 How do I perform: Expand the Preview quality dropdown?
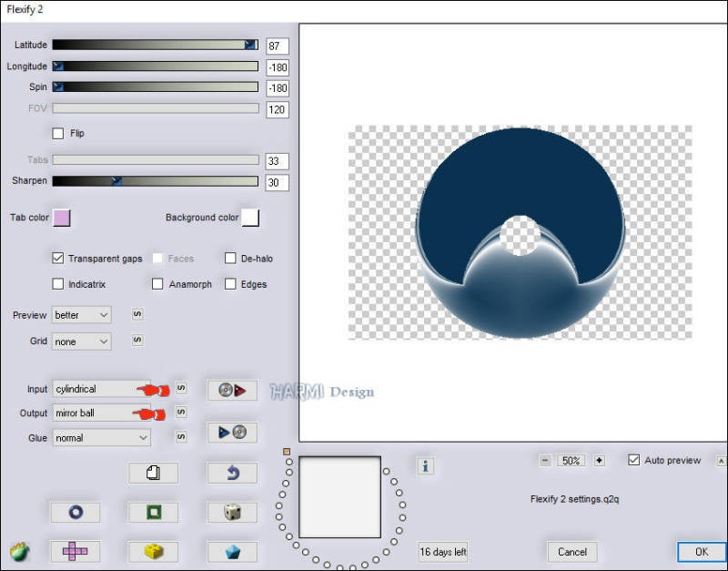pos(81,315)
